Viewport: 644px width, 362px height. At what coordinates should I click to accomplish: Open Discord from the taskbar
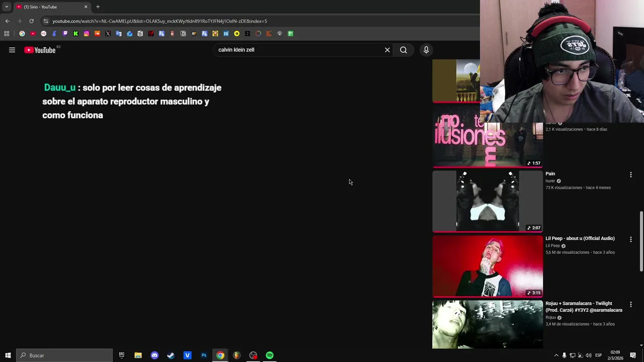point(154,355)
